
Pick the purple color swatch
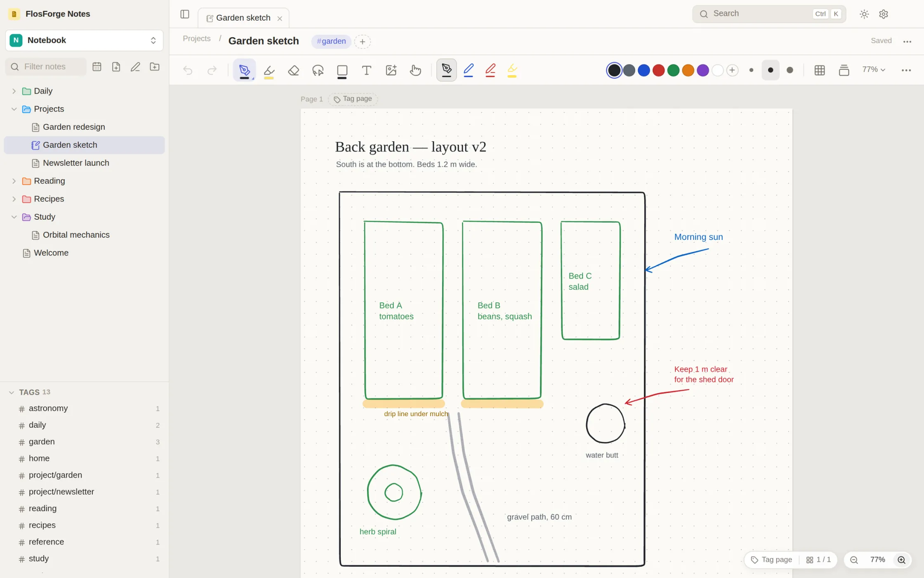[x=703, y=70]
